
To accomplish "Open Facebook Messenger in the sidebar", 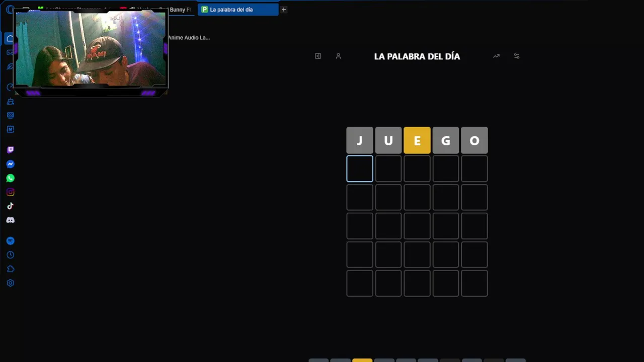I will pyautogui.click(x=10, y=164).
